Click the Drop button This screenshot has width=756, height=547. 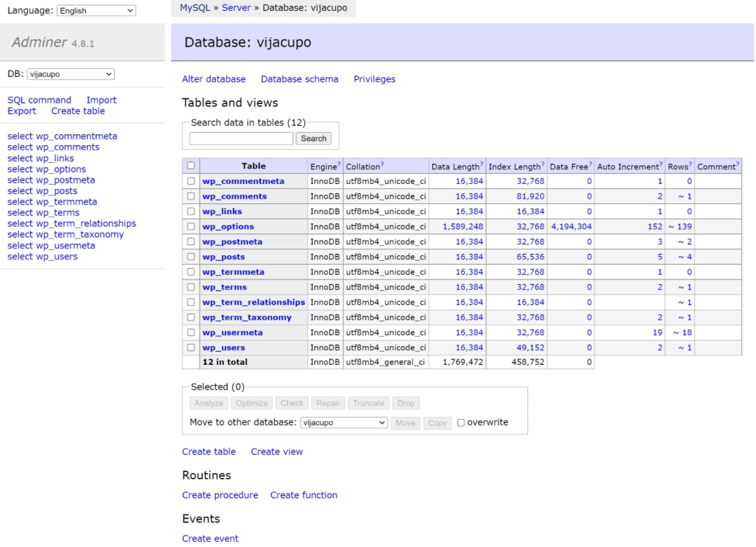coord(406,404)
